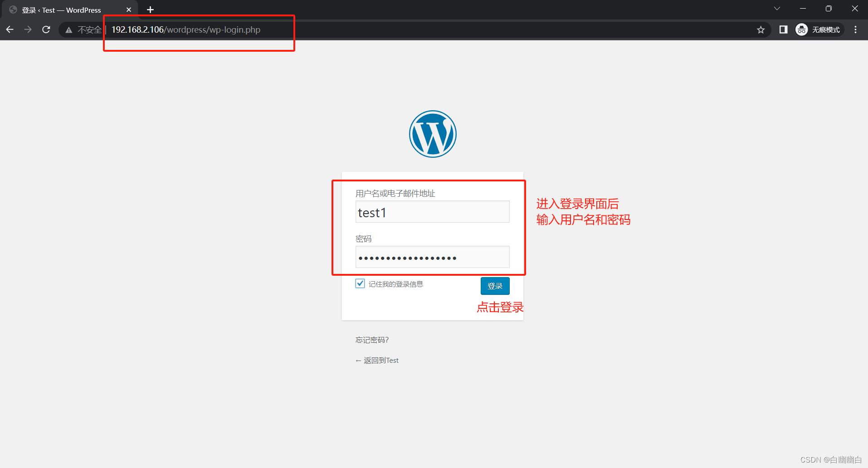This screenshot has width=868, height=468.
Task: Open the tab search dropdown arrow
Action: click(x=777, y=9)
